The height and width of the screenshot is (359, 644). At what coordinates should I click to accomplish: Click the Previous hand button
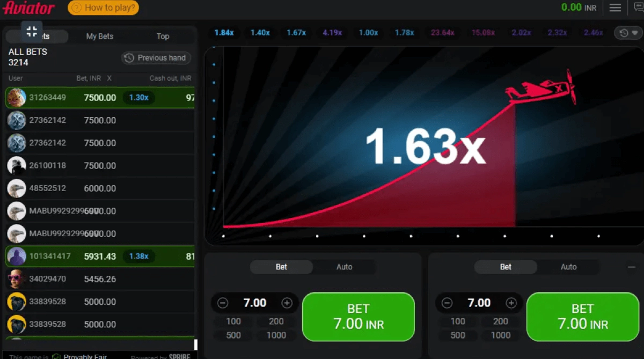[156, 58]
